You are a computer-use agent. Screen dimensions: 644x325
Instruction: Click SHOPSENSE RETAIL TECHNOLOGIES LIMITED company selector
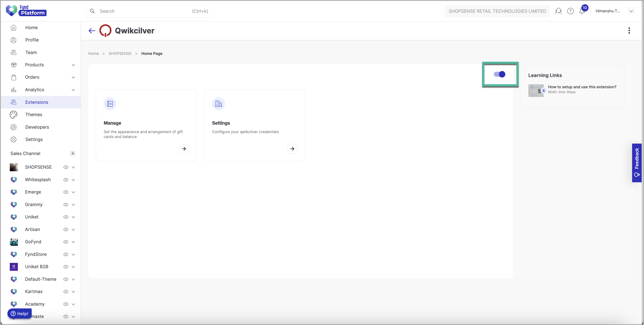[497, 11]
